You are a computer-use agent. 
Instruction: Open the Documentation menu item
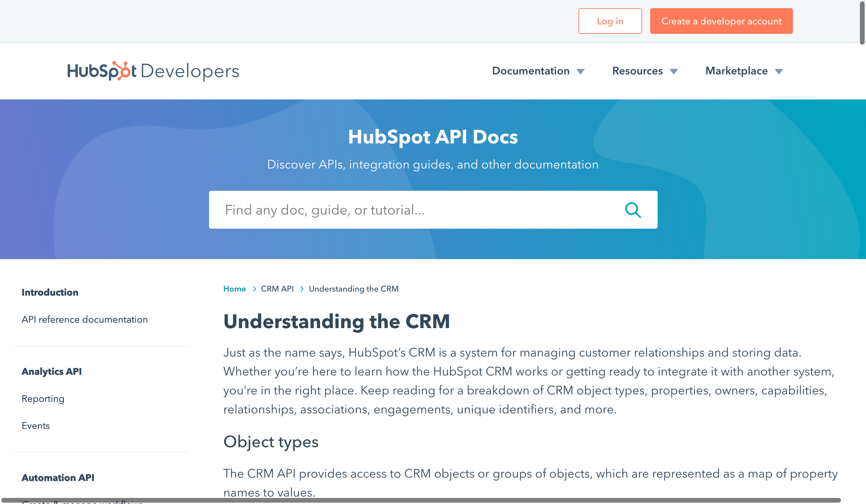531,71
